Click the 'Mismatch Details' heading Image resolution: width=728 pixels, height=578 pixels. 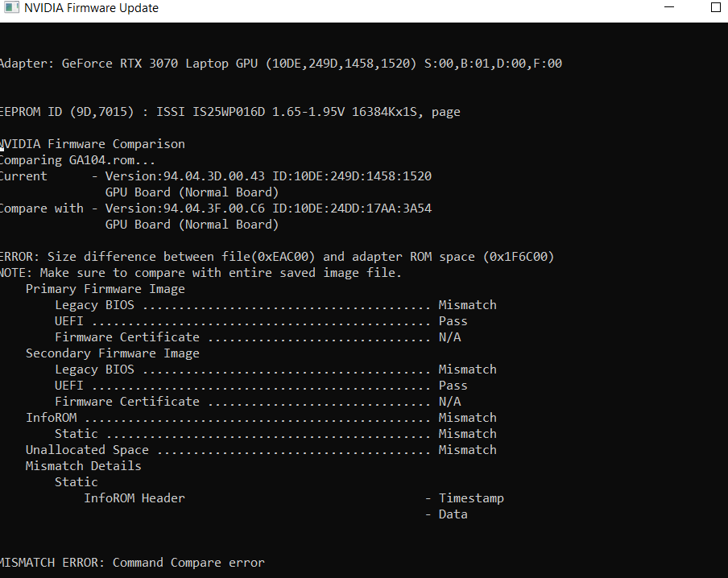click(84, 465)
